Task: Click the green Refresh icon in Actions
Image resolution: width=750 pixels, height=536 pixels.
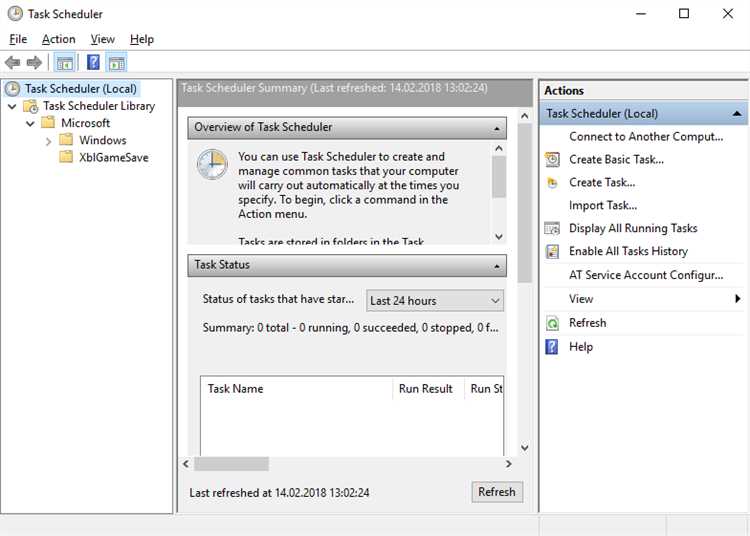Action: (x=552, y=323)
